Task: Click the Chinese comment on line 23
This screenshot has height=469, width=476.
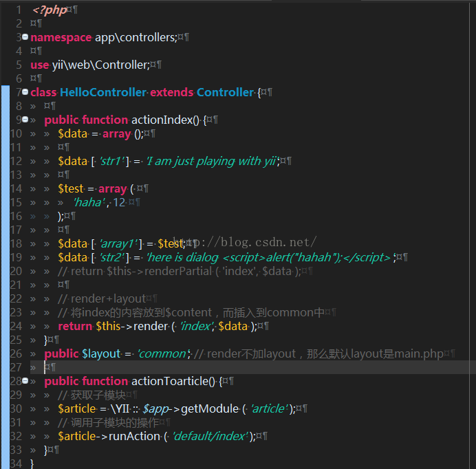Action: tap(191, 312)
